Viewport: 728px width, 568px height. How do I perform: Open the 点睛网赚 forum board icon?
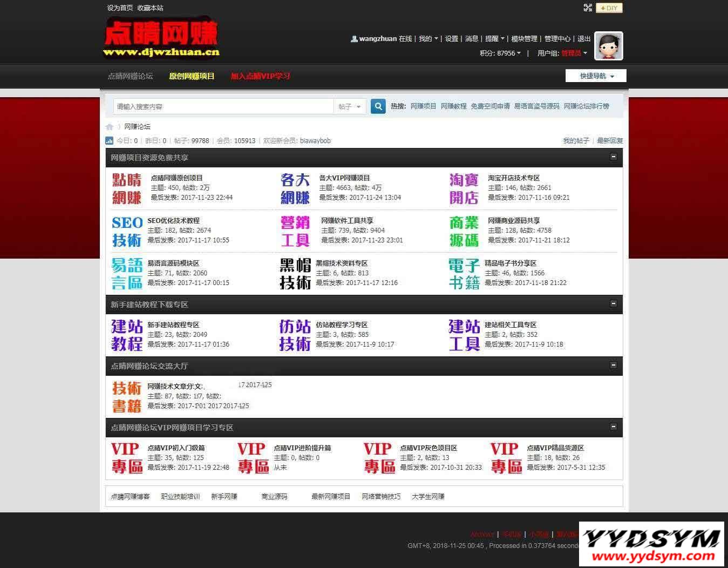pos(127,188)
